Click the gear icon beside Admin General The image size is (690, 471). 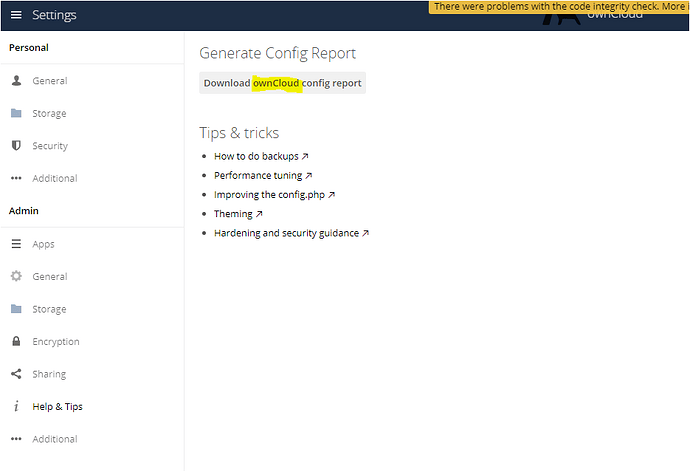click(16, 276)
